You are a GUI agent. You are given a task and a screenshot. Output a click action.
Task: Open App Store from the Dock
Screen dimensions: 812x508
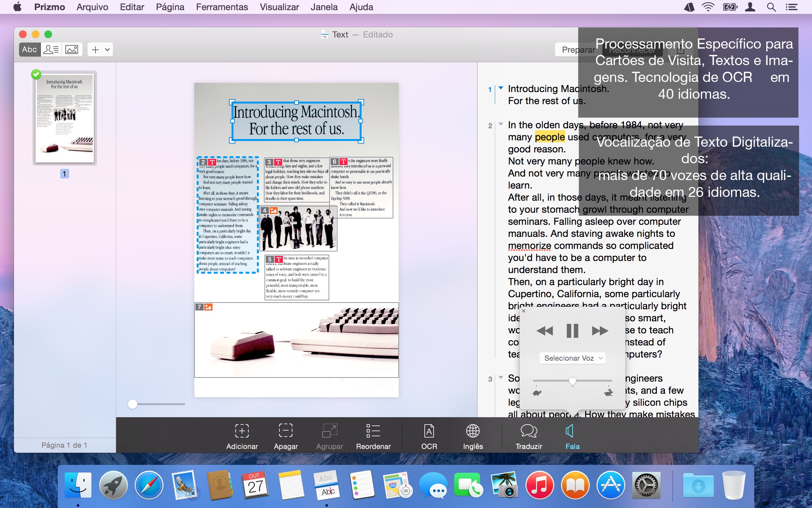(x=611, y=485)
